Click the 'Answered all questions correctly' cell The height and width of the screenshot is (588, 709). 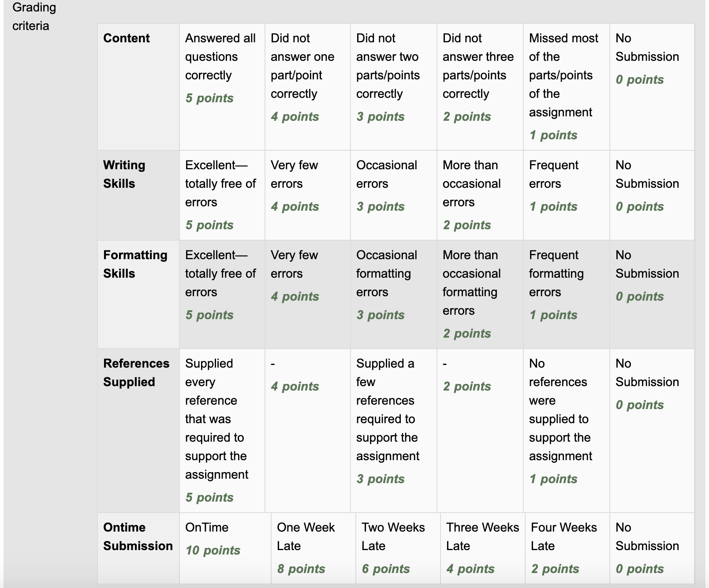[x=222, y=87]
